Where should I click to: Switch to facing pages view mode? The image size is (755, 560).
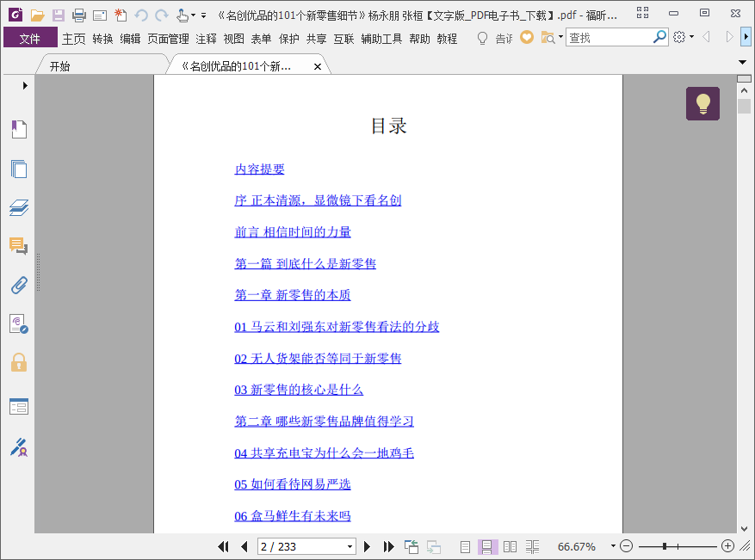510,546
